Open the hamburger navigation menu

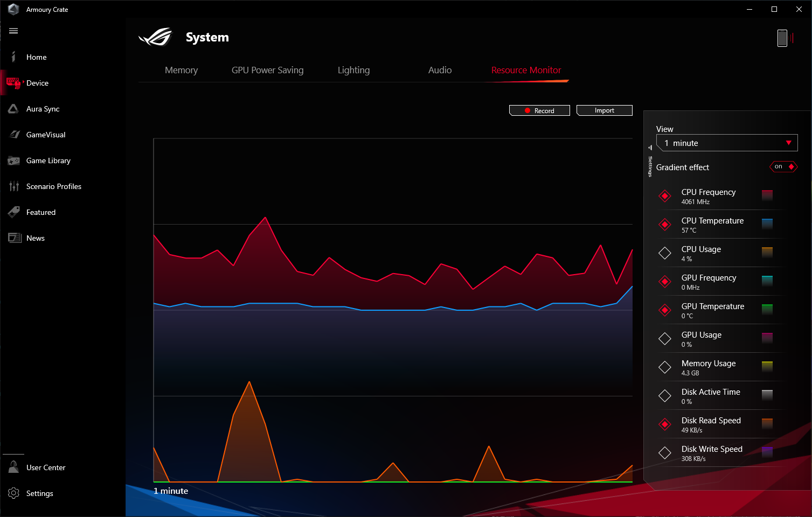(x=13, y=31)
